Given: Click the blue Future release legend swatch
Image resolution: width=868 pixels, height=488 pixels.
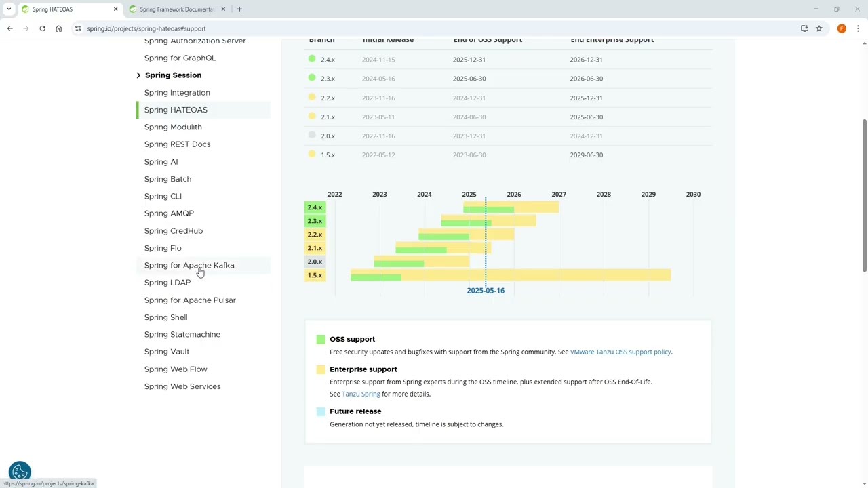Looking at the screenshot, I should point(321,411).
